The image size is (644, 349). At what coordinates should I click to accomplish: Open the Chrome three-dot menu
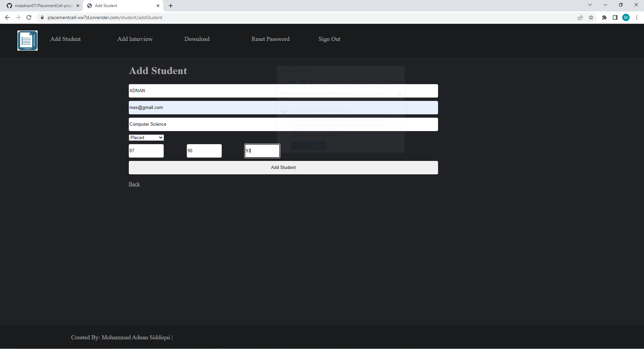(637, 17)
